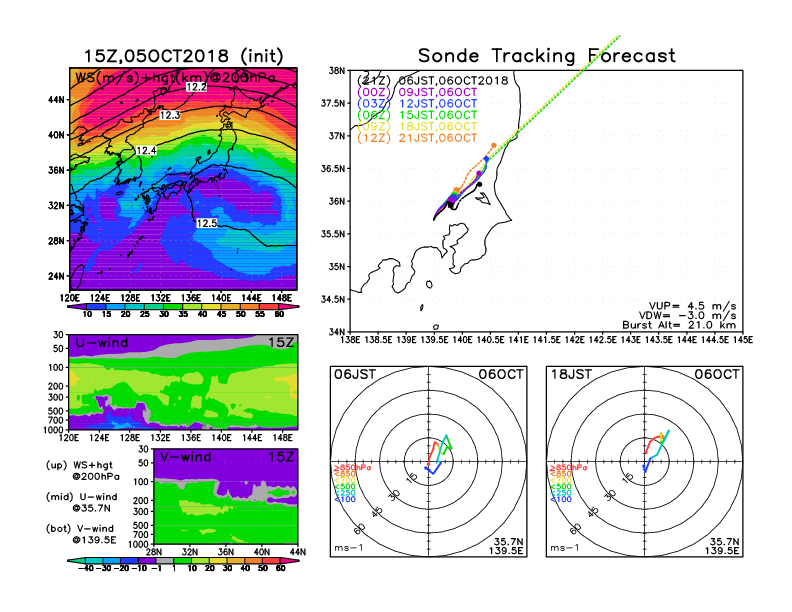Screen dimensions: 792x612
Task: Click the 'ms-1' unit in the 06JST hodograph
Action: [349, 548]
